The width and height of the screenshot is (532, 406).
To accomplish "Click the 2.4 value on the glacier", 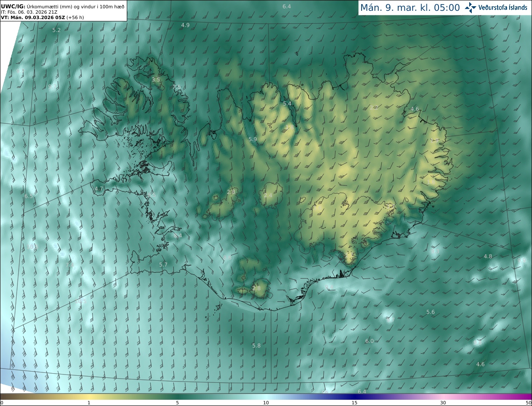I will [x=268, y=195].
